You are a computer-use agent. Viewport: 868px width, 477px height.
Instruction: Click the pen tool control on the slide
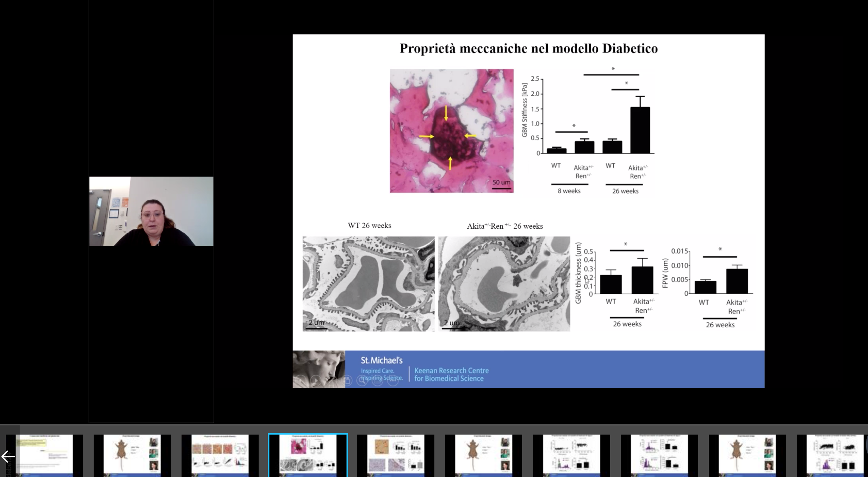pos(331,381)
